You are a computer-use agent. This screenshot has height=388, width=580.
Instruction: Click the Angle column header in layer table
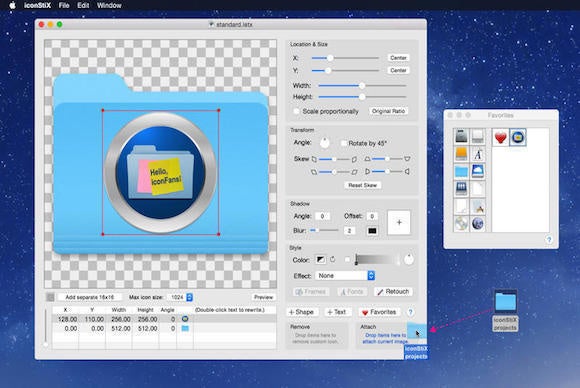tap(168, 310)
